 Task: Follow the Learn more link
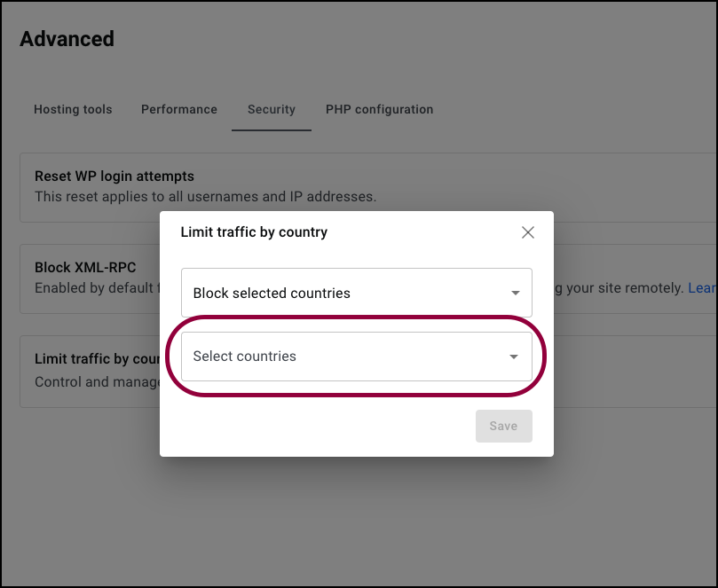pyautogui.click(x=702, y=288)
